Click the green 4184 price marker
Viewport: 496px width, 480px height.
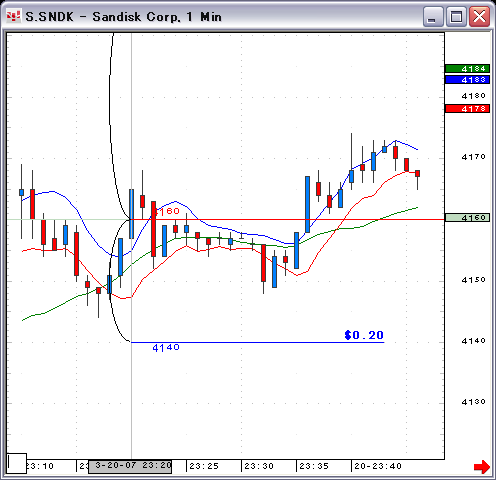467,69
